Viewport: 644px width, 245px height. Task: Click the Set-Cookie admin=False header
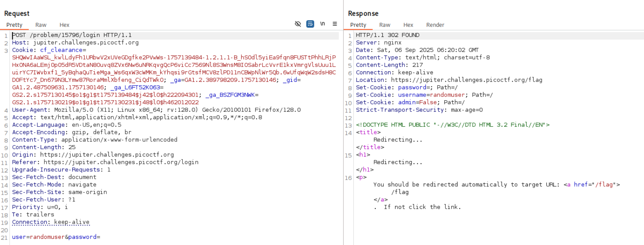(410, 102)
